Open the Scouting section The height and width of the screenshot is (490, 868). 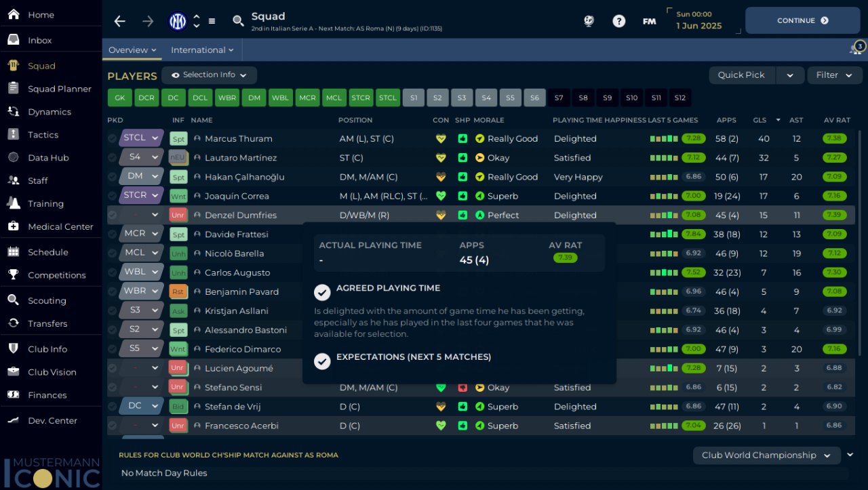click(47, 301)
